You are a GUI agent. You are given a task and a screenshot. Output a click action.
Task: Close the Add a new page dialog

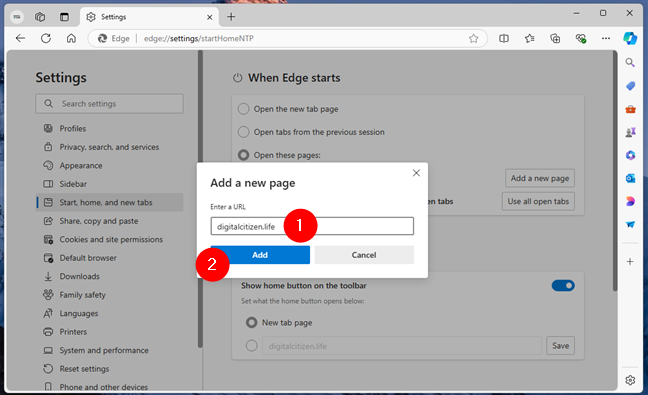416,173
